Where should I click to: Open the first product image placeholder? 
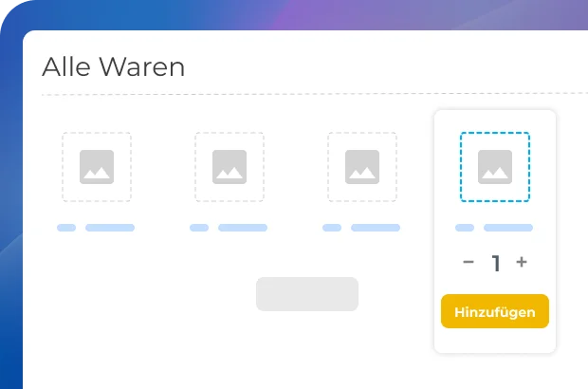click(x=97, y=167)
